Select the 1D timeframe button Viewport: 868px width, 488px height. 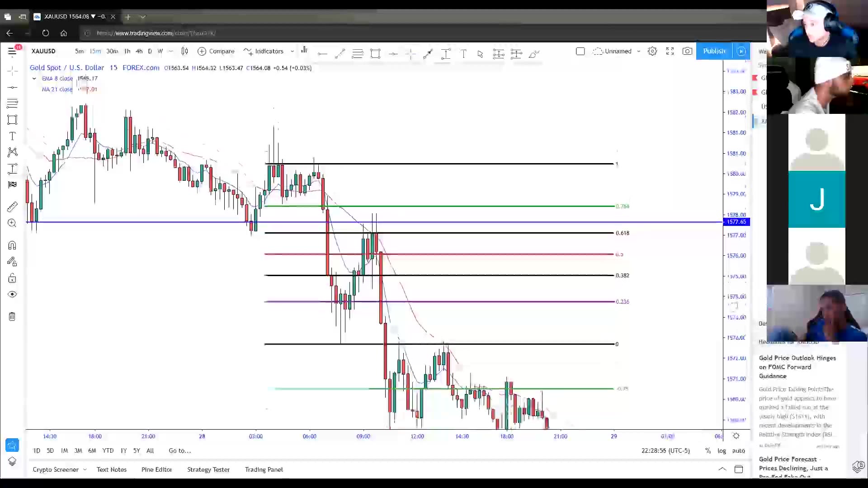click(37, 450)
